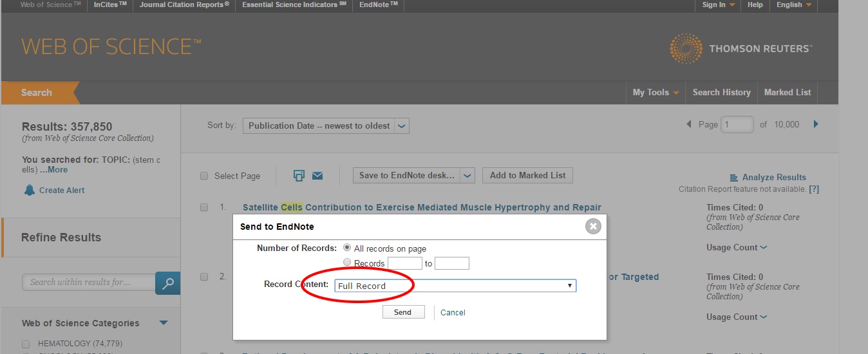Click the Page number input box
The height and width of the screenshot is (354, 868).
737,124
